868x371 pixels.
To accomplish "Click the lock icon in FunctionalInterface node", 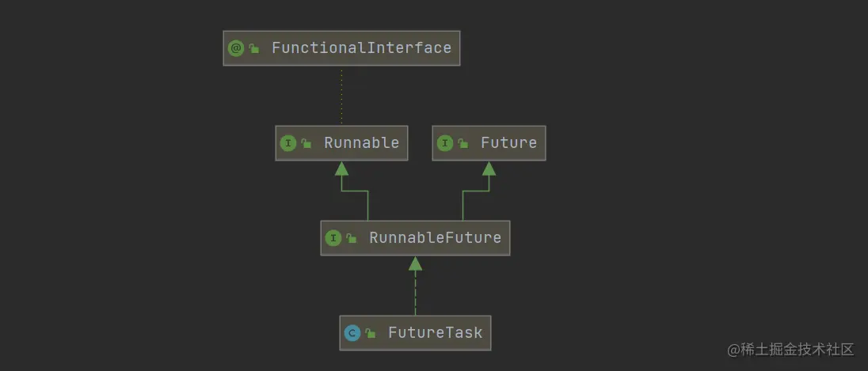I will [254, 48].
